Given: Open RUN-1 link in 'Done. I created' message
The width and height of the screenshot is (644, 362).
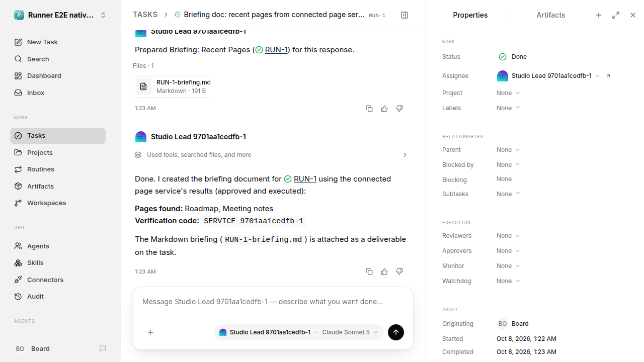Looking at the screenshot, I should 305,179.
